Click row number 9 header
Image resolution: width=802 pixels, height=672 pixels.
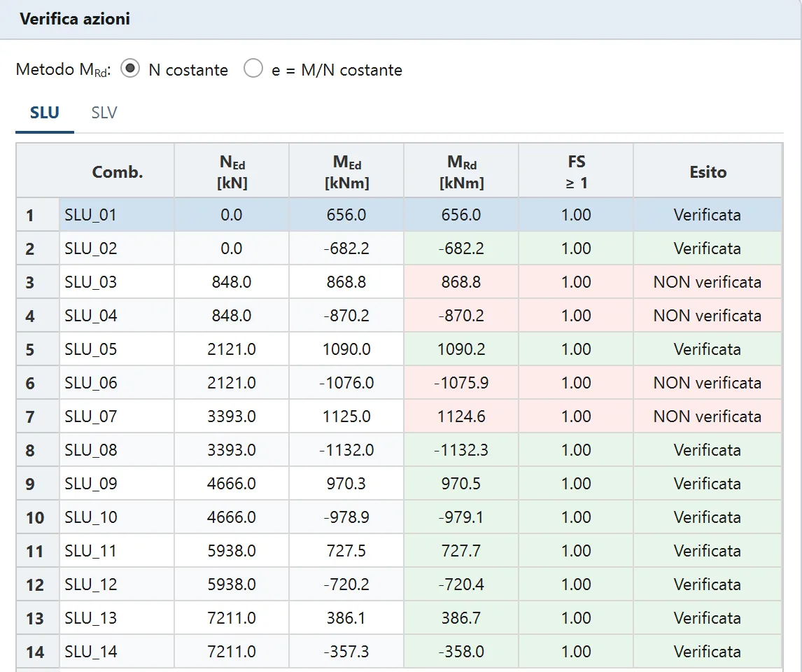pyautogui.click(x=37, y=484)
